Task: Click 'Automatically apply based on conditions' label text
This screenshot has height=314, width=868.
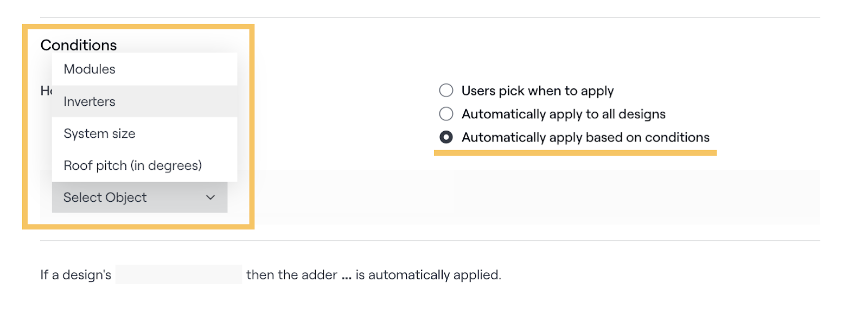Action: click(585, 137)
